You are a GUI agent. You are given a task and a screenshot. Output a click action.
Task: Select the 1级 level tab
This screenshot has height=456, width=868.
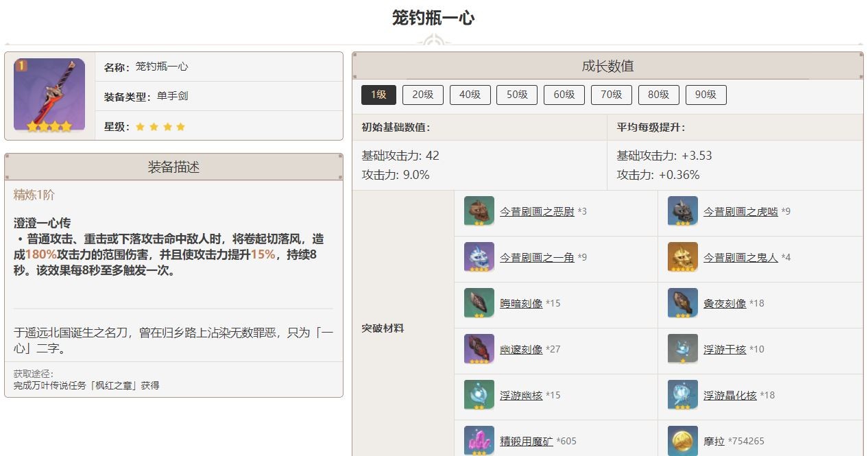378,95
